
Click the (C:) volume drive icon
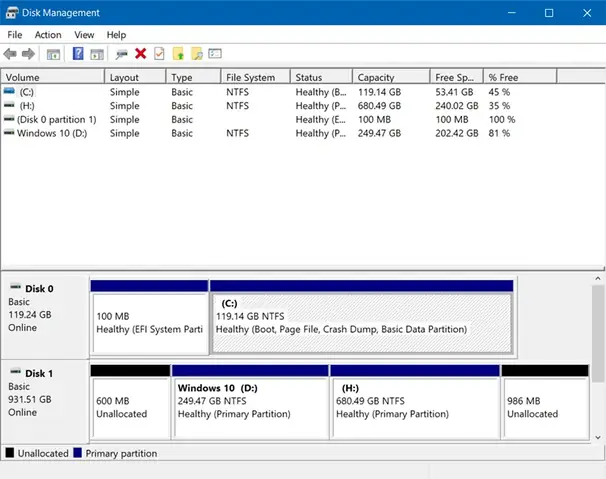9,91
